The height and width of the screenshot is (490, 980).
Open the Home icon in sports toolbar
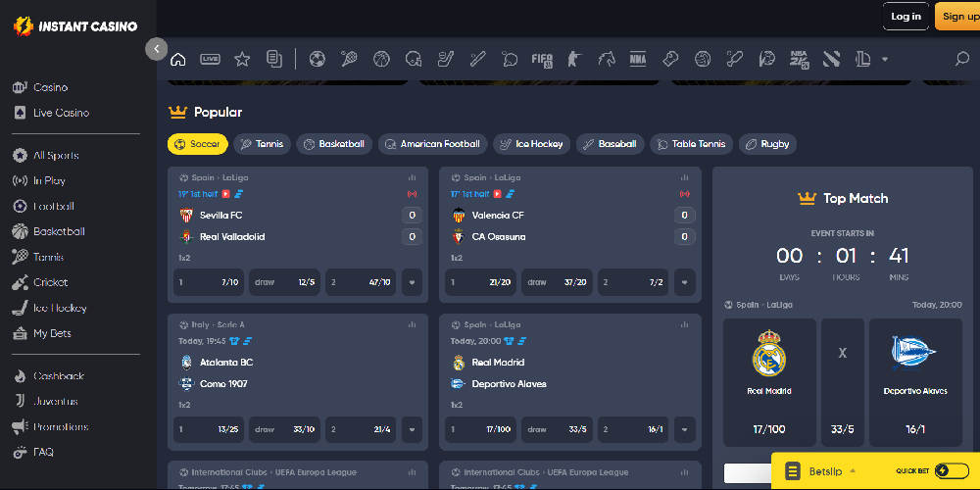(x=178, y=59)
